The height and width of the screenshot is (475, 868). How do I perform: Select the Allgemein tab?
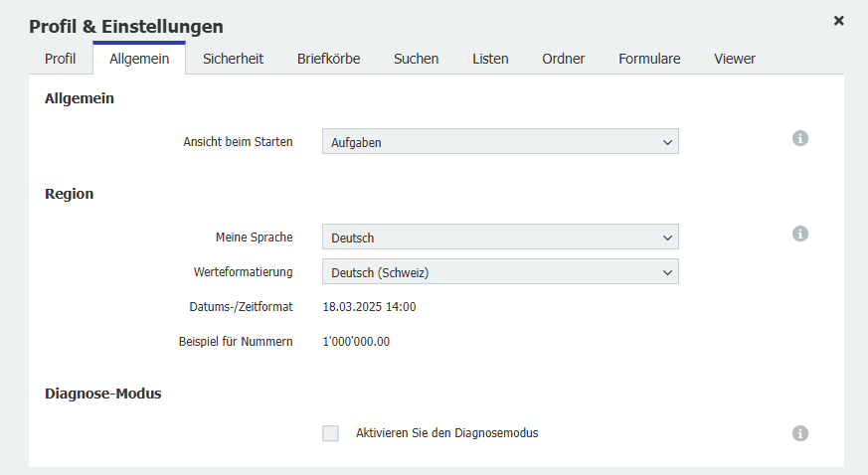139,59
